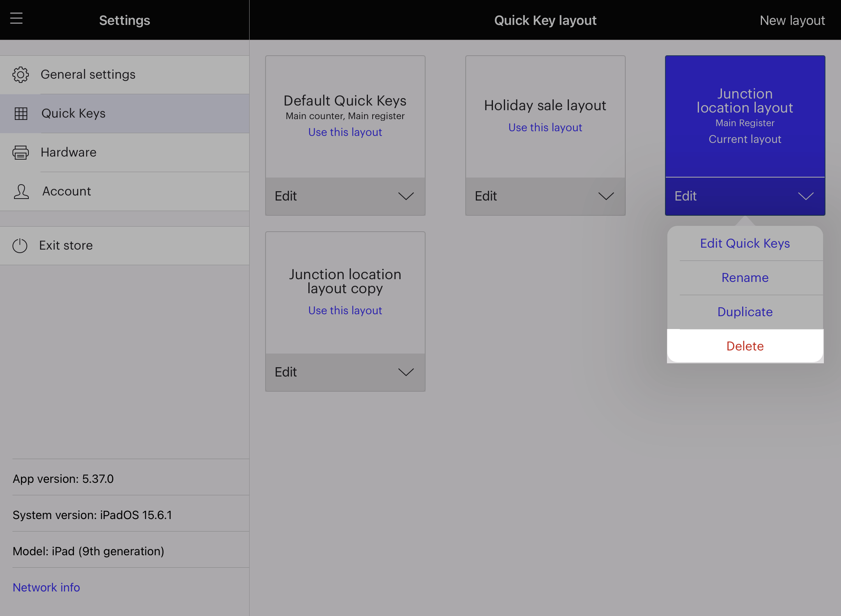The width and height of the screenshot is (841, 616).
Task: Collapse Junction location layout edit chevron
Action: tap(806, 196)
